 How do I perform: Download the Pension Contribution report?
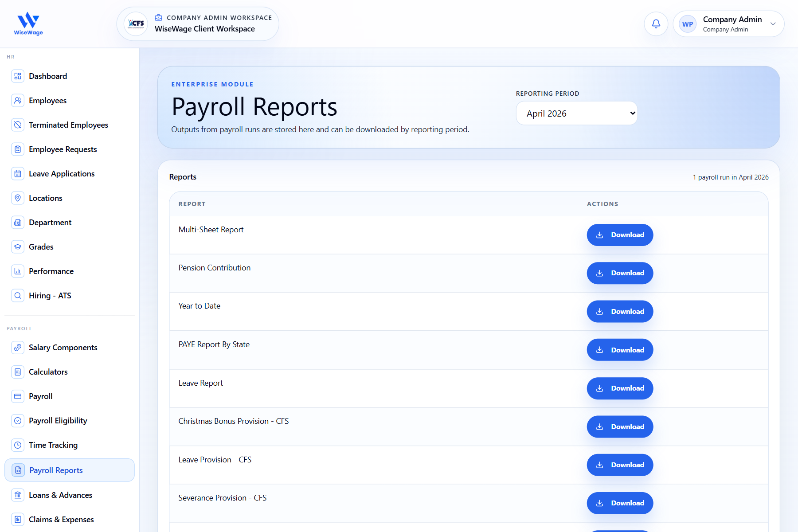tap(620, 273)
